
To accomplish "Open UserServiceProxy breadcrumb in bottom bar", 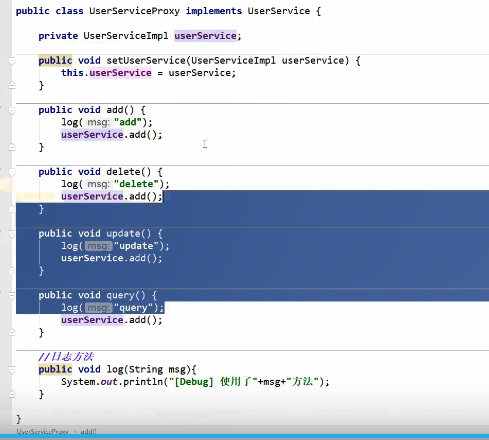I will click(x=42, y=431).
